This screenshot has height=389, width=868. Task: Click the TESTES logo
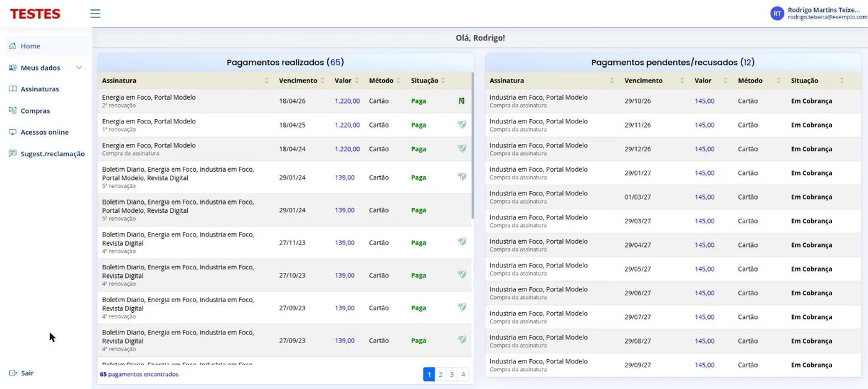coord(35,14)
